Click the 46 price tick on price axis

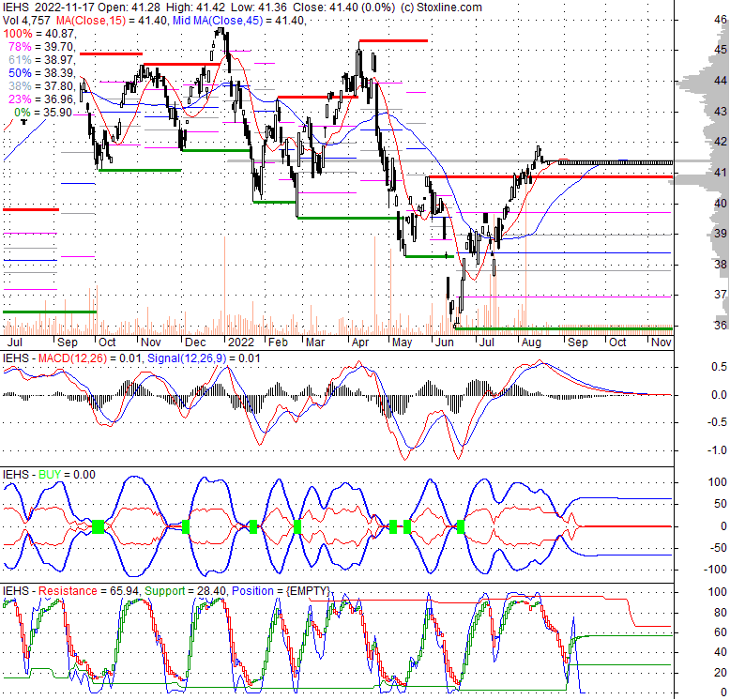coord(721,20)
